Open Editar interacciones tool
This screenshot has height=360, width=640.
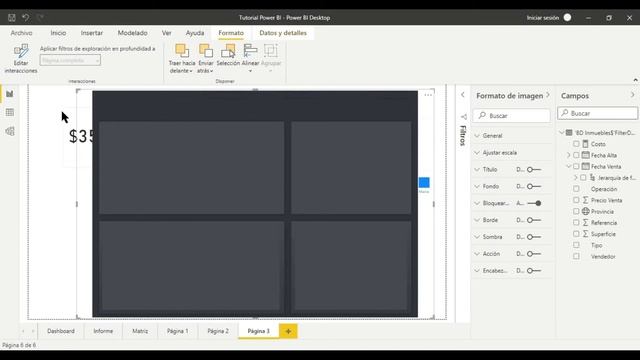pyautogui.click(x=21, y=58)
